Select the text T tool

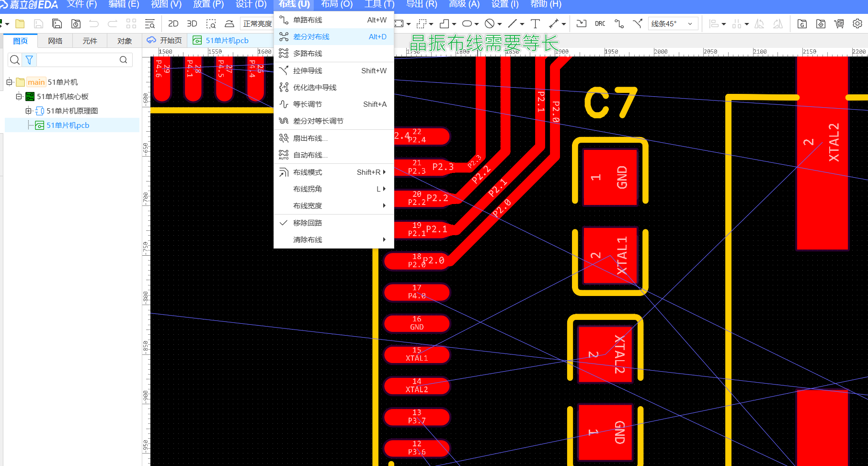coord(535,23)
